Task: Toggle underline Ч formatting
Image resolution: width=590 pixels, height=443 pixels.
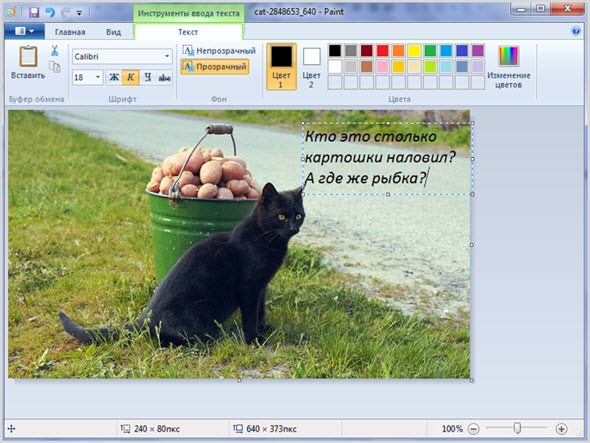Action: click(148, 78)
